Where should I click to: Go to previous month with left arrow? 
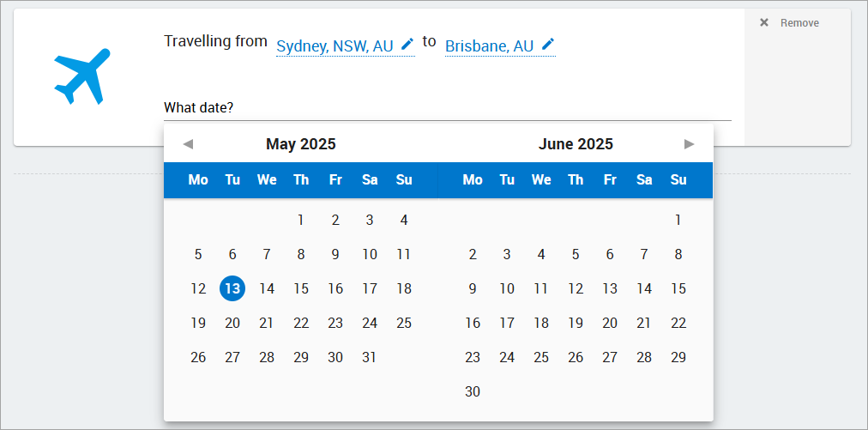[188, 145]
